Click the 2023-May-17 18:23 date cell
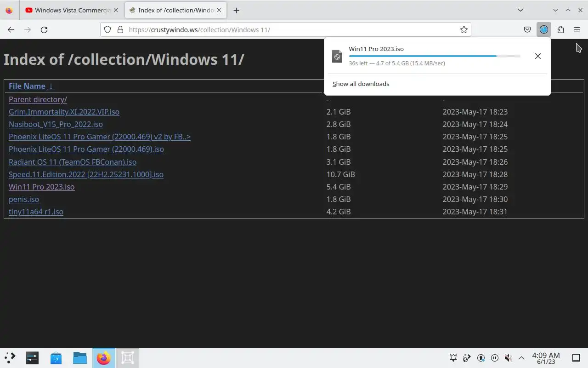 (475, 112)
